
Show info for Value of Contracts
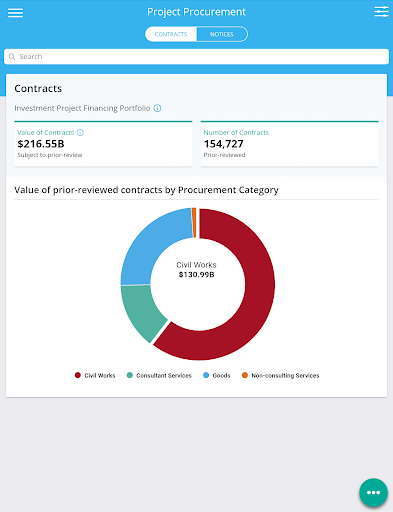tap(80, 133)
